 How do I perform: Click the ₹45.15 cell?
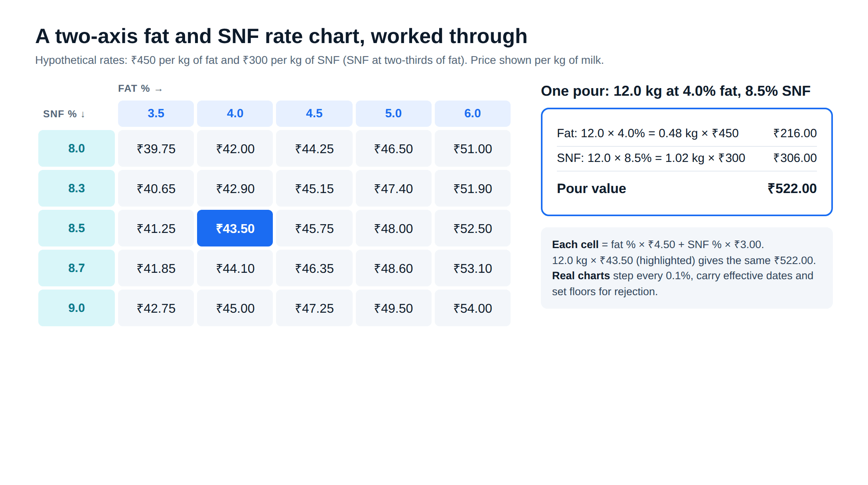pos(314,188)
